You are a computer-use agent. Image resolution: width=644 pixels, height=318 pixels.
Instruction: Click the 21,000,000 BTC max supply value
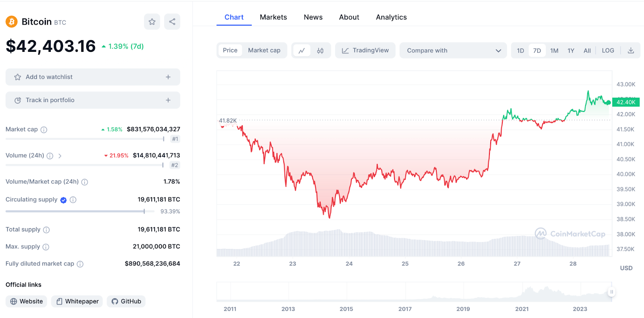(156, 246)
